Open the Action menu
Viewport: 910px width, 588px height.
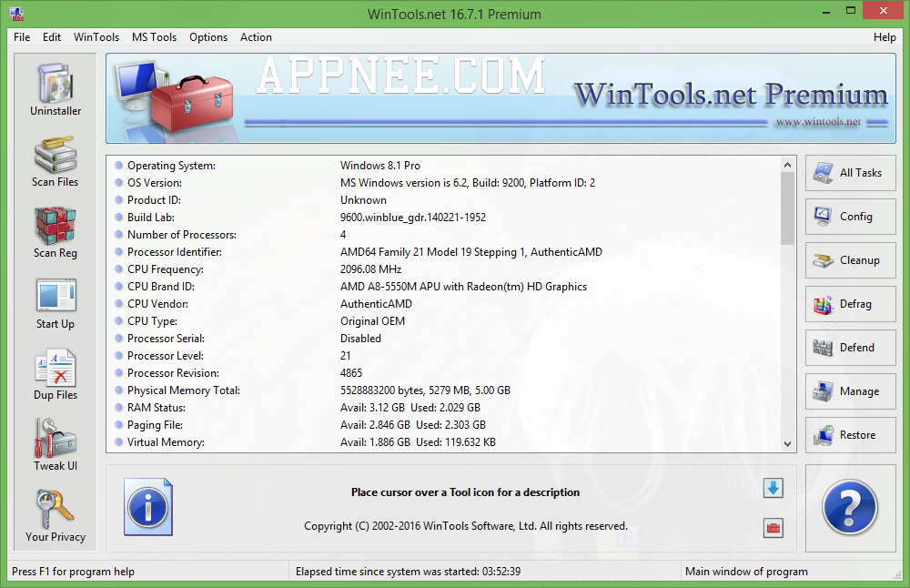click(x=256, y=37)
